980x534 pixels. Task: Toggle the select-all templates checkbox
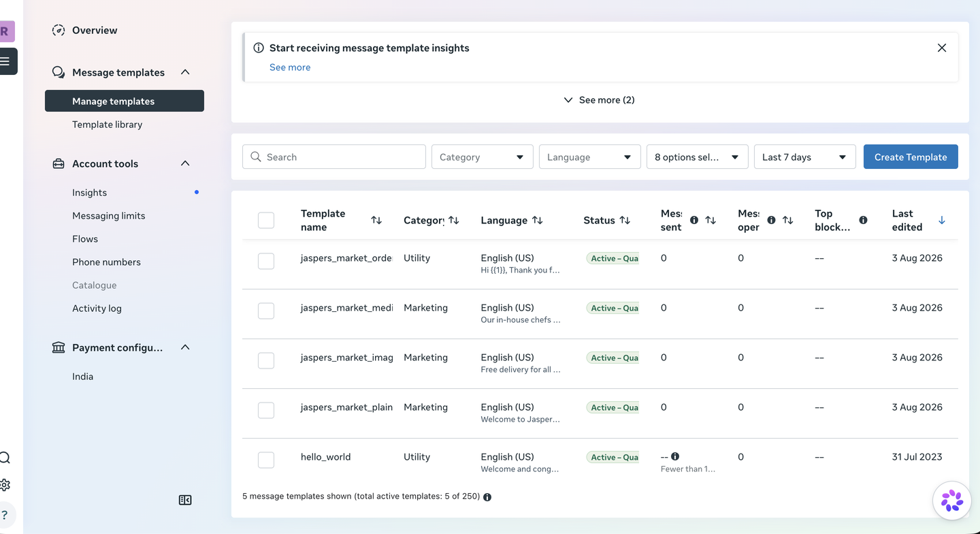point(266,220)
